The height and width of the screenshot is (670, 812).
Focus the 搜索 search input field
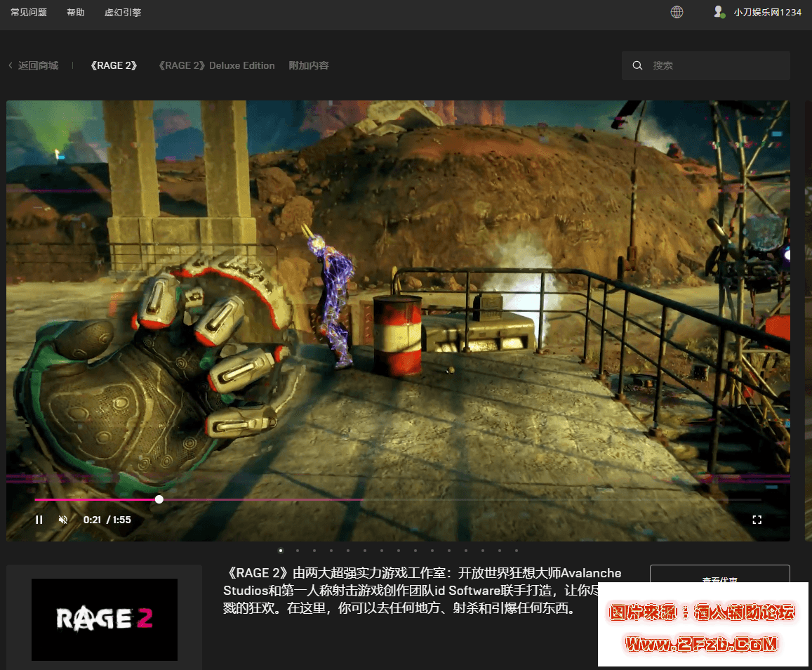[x=716, y=65]
